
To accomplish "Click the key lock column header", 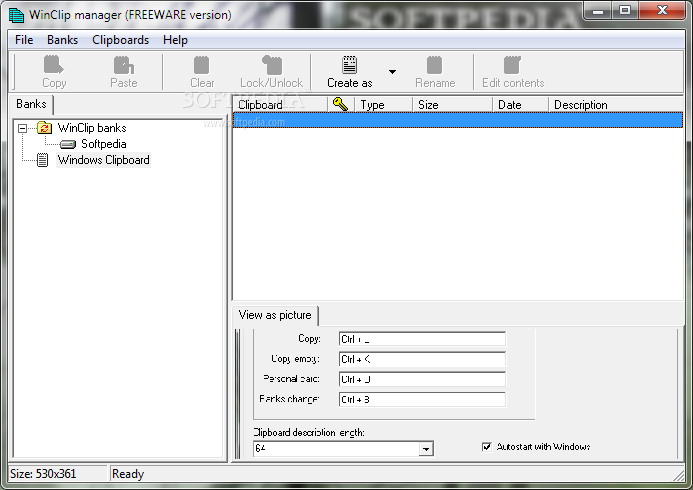I will coord(341,105).
